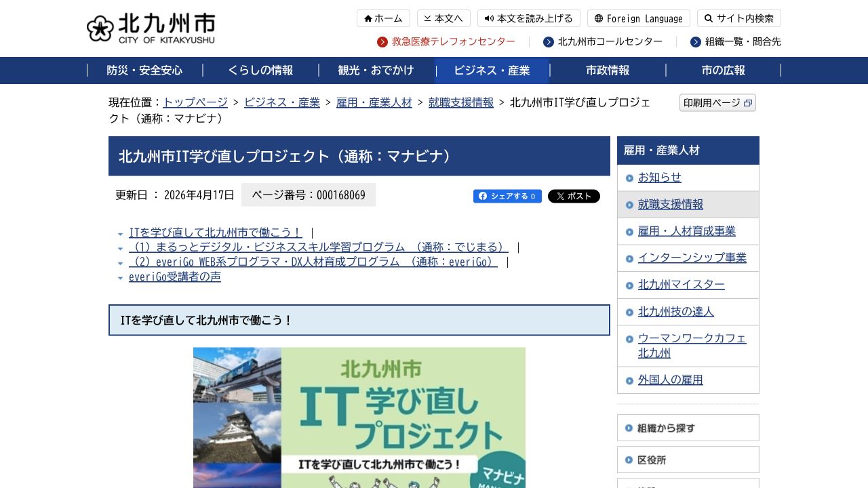Open 雇用・人材育成事業 in sidebar
868x488 pixels.
[687, 231]
